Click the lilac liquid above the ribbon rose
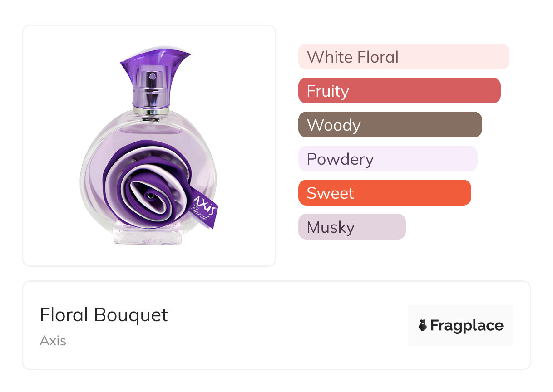The width and height of the screenshot is (553, 392). [150, 132]
